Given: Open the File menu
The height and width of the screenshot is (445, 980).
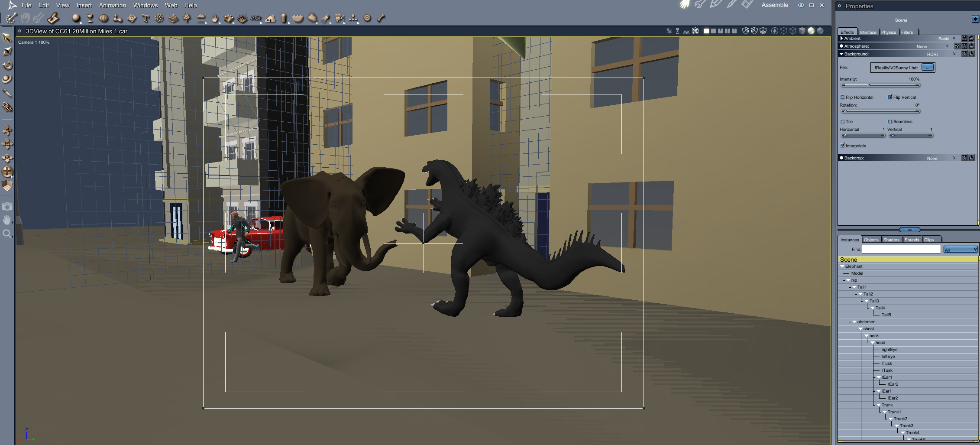Looking at the screenshot, I should tap(26, 5).
